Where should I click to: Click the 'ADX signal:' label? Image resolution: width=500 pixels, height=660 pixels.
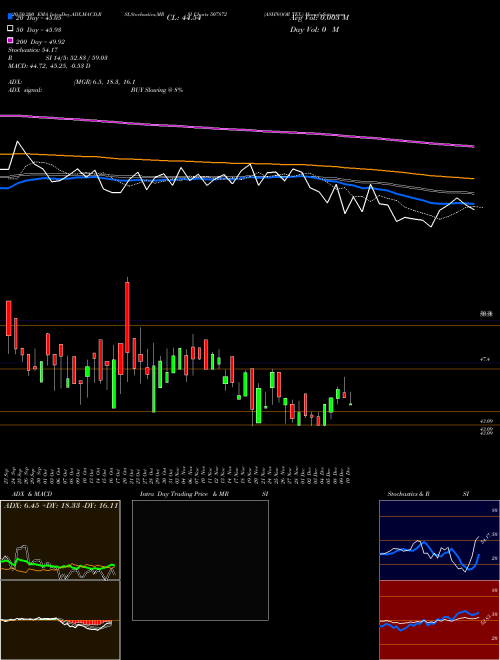tap(24, 90)
